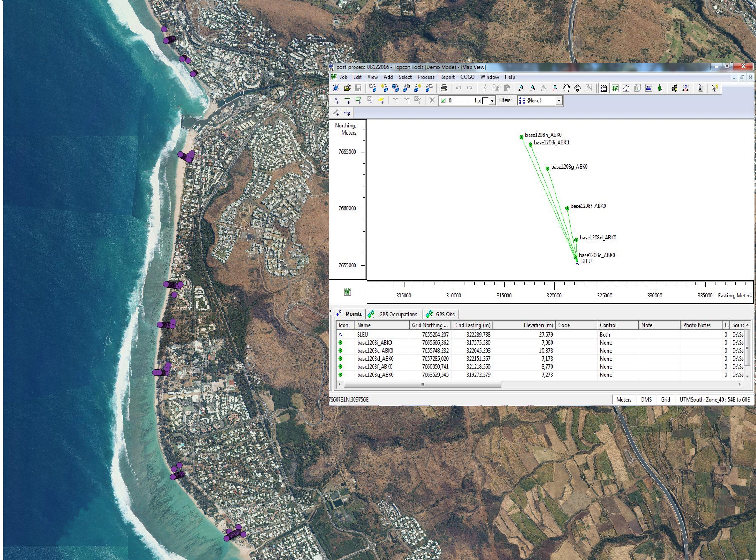Viewport: 756px width, 560px height.
Task: Toggle Grid mode in the status bar
Action: [x=665, y=399]
